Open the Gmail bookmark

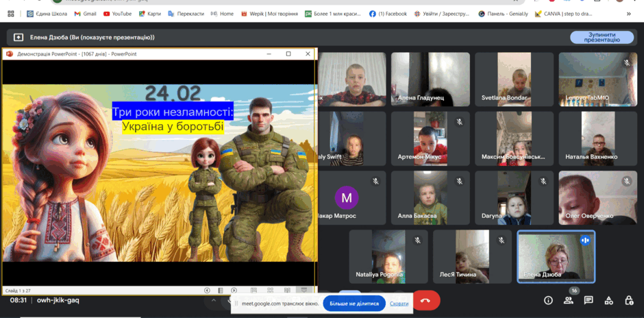pos(85,14)
